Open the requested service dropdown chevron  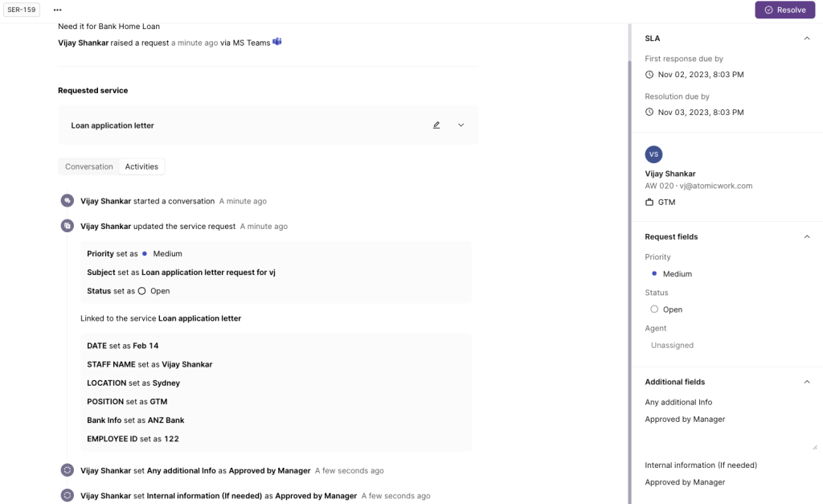point(461,125)
